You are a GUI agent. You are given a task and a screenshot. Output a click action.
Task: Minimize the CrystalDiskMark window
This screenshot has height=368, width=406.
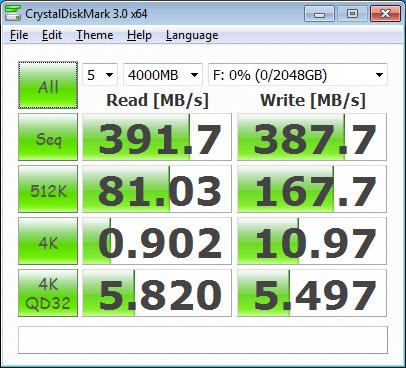tap(319, 14)
